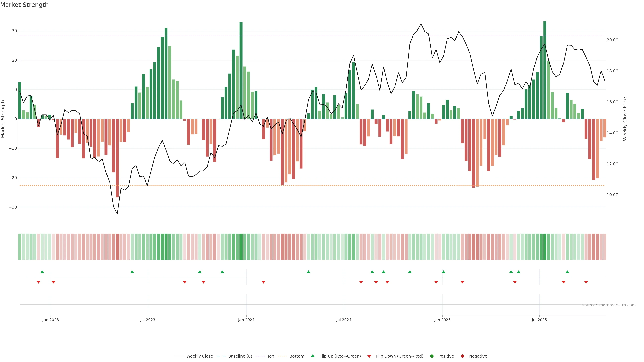Click the Jan 2025 x-axis label

click(442, 320)
